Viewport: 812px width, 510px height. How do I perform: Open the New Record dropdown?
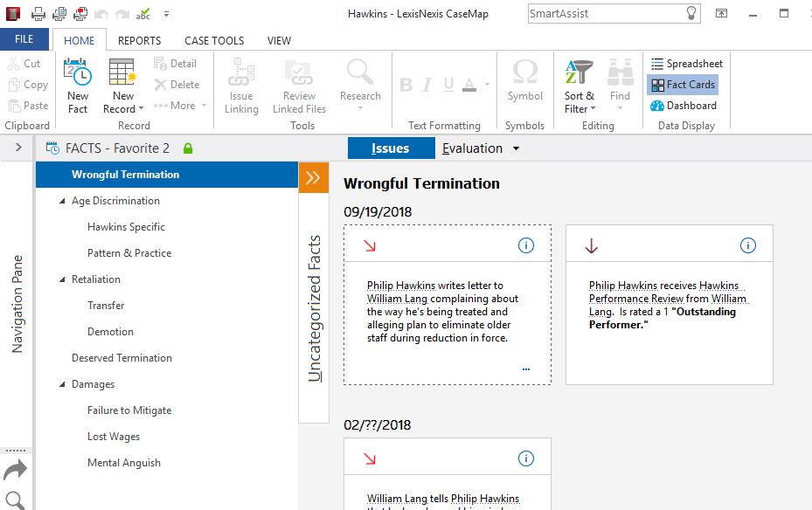point(122,86)
